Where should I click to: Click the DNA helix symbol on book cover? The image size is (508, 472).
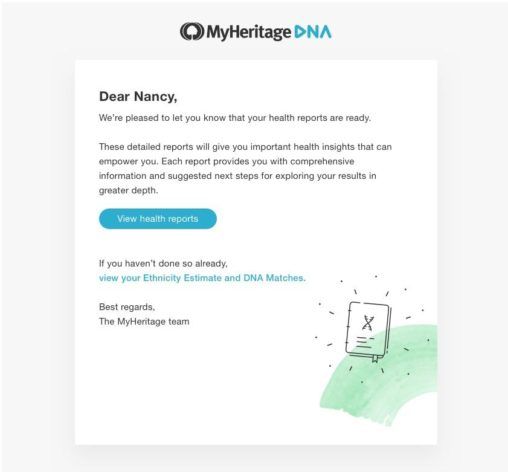pos(367,322)
